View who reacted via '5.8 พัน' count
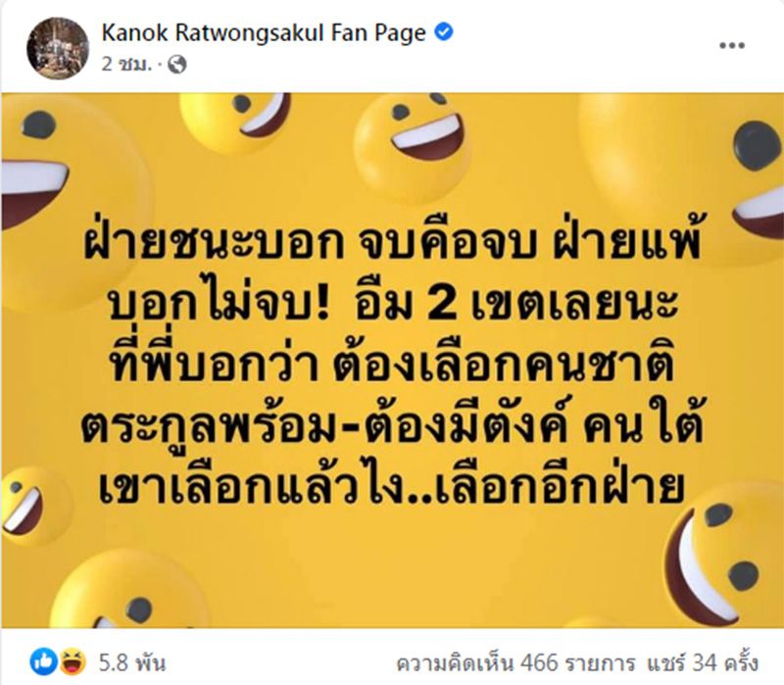784x685 pixels. tap(132, 663)
